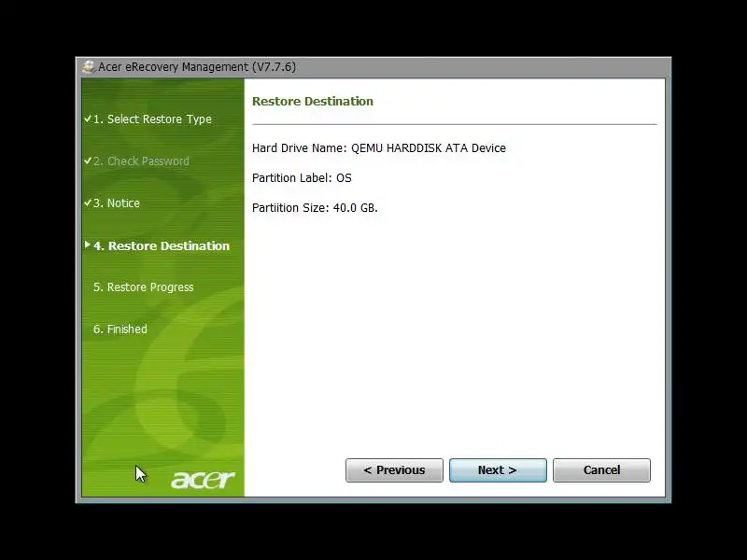The image size is (747, 560).
Task: Click the Next button
Action: pos(498,470)
